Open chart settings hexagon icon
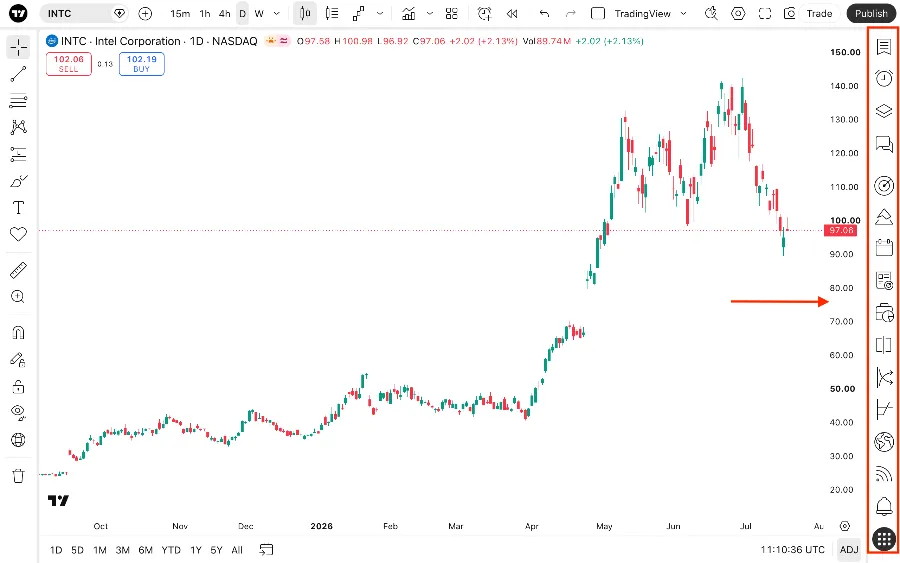 (738, 13)
